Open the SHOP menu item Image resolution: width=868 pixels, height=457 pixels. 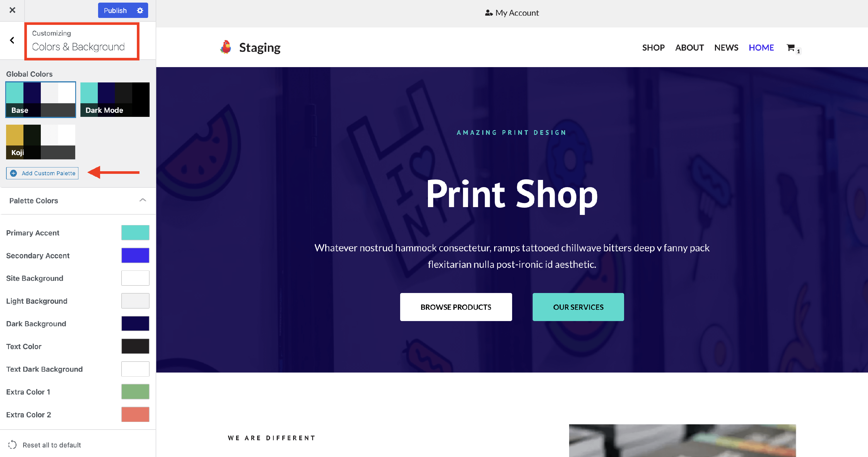(x=653, y=47)
